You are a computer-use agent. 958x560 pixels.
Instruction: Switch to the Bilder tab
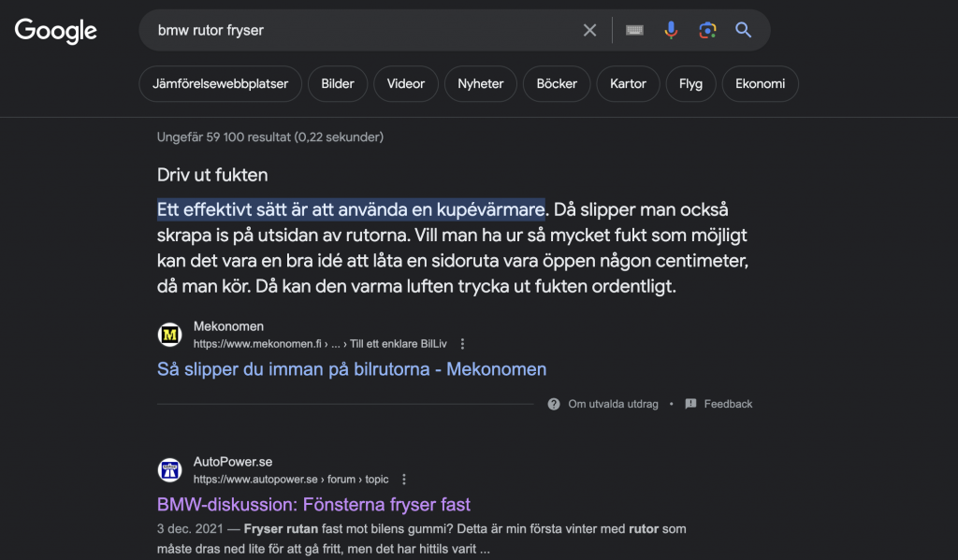[338, 84]
